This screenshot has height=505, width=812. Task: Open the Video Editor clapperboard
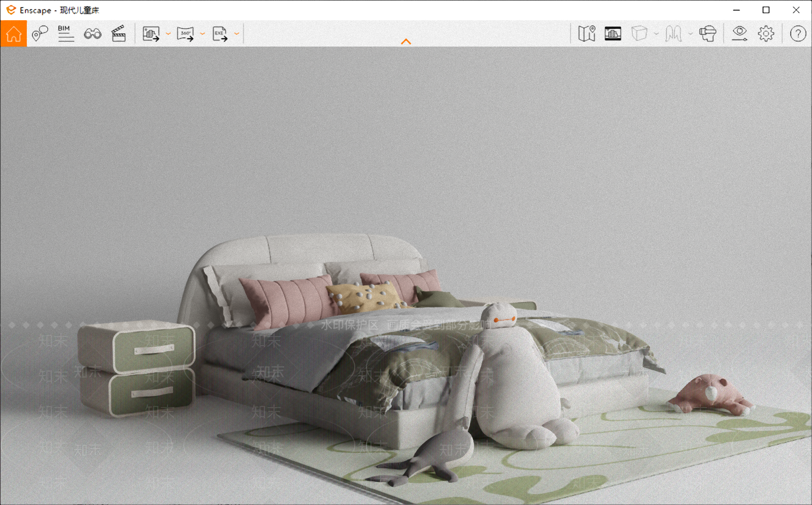click(119, 33)
